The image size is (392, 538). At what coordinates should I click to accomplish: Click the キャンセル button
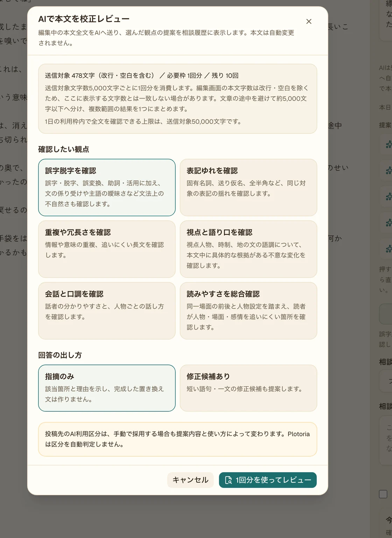[190, 480]
